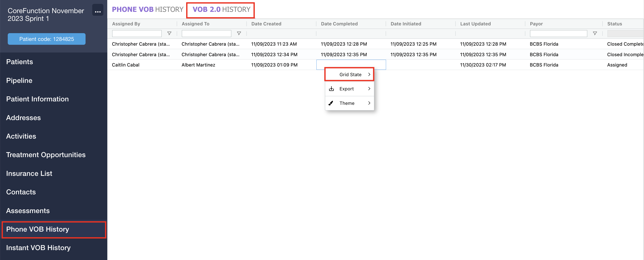
Task: Click the Theme paintbrush icon in the context menu
Action: pyautogui.click(x=331, y=103)
